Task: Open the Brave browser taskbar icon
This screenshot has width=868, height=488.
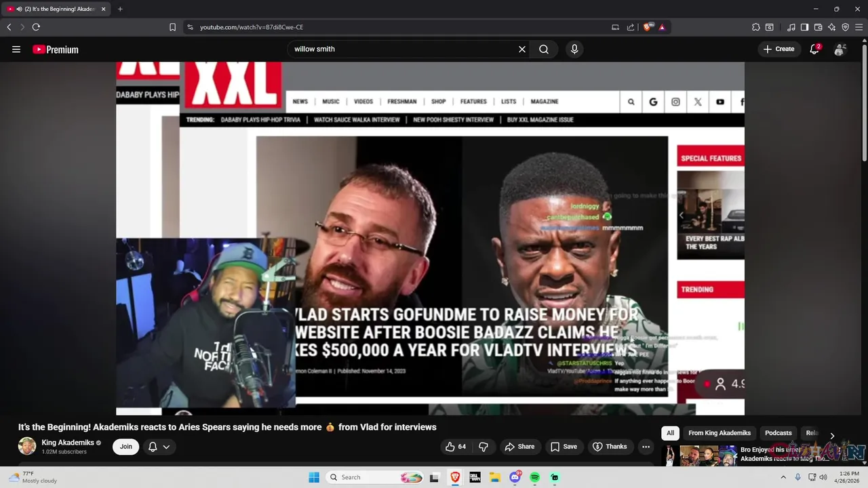Action: pyautogui.click(x=454, y=477)
